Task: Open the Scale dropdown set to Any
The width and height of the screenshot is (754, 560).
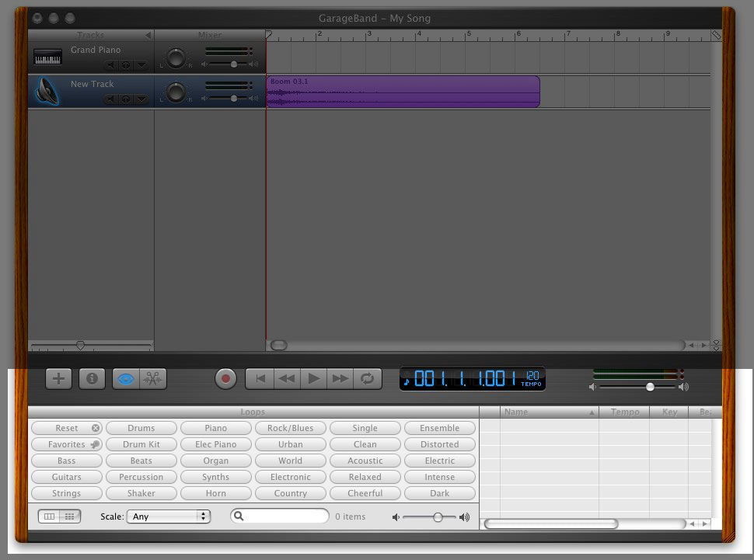Action: tap(169, 517)
